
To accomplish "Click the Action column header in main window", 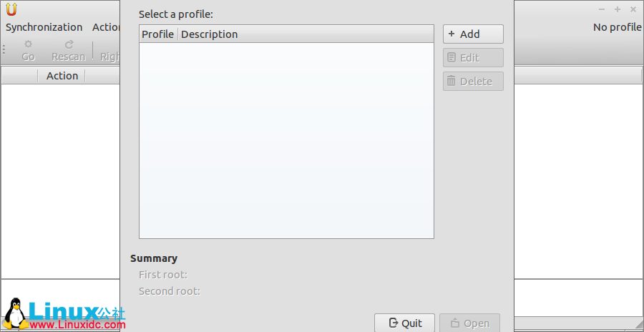I will [62, 76].
